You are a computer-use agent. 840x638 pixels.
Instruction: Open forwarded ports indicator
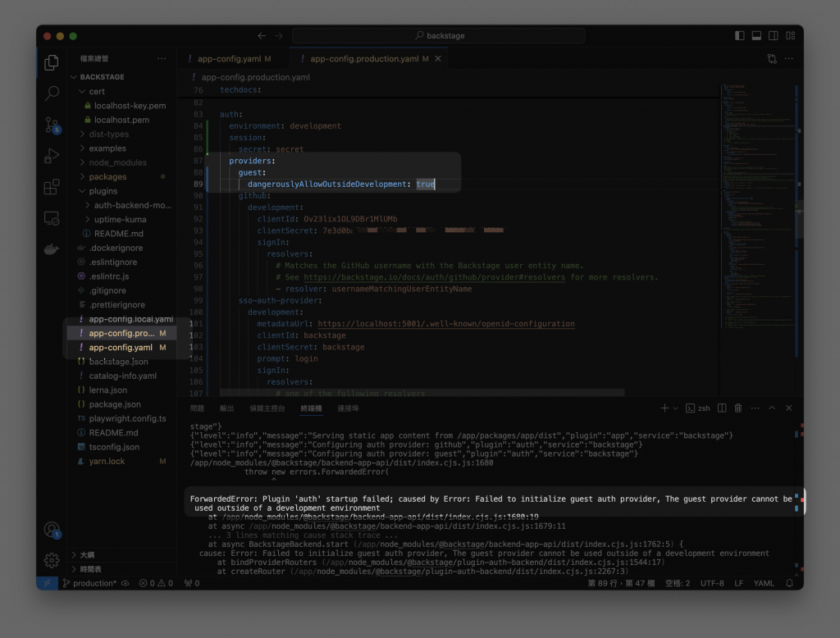tap(192, 583)
